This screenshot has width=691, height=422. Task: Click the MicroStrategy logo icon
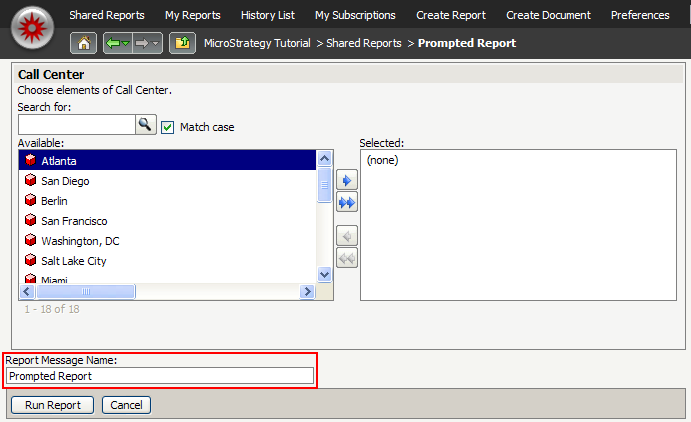tap(32, 28)
